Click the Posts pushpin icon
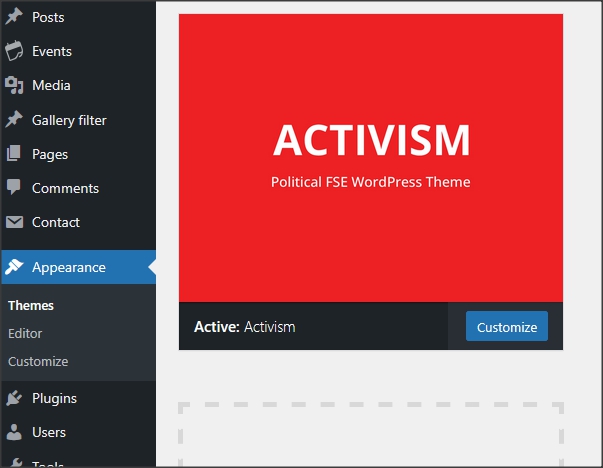 (x=14, y=17)
